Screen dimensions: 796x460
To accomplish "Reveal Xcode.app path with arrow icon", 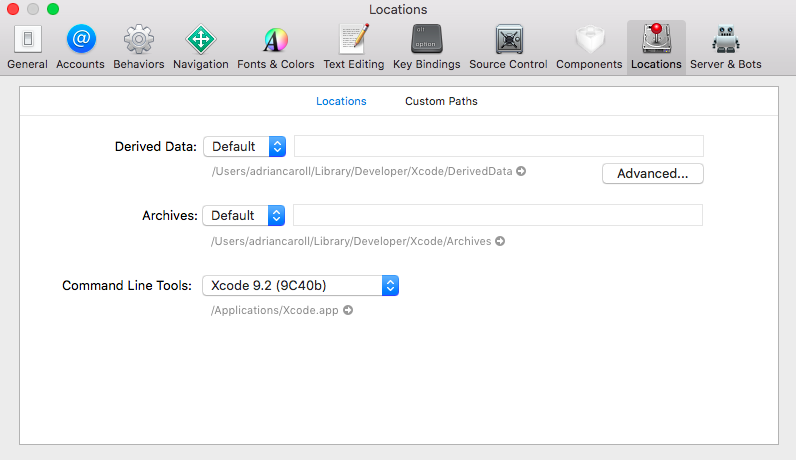I will tap(348, 310).
